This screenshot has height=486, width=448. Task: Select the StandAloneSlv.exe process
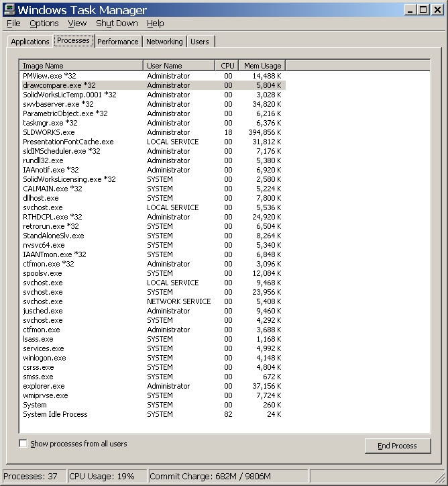tap(154, 236)
